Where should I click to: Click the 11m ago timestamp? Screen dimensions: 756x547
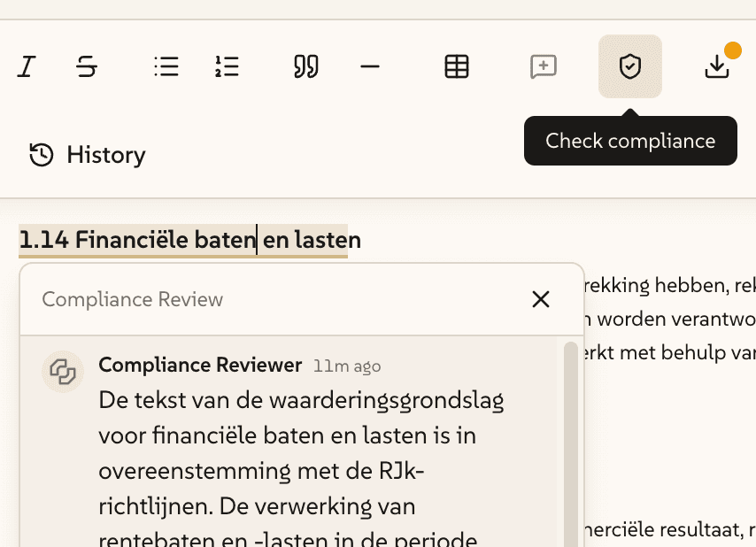pos(346,365)
